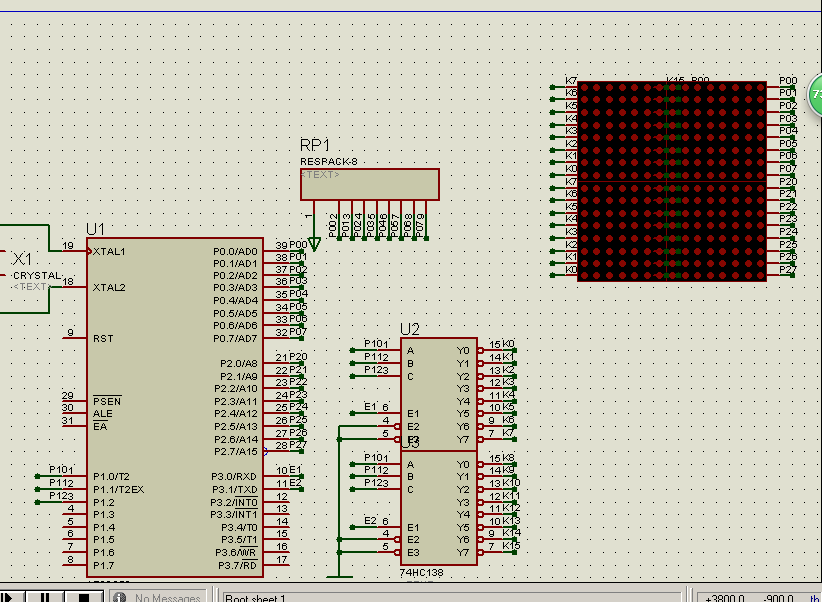Click the K8 net label at decoder output

509,458
